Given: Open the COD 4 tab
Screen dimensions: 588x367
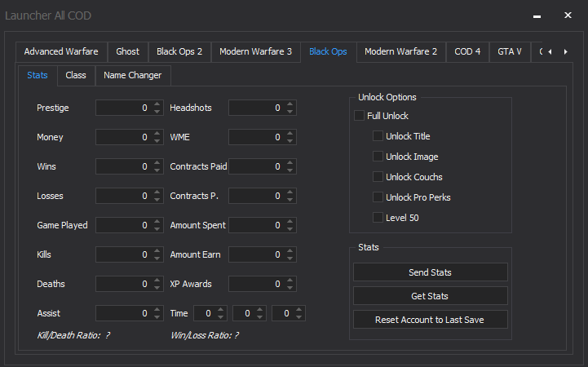Looking at the screenshot, I should (467, 51).
